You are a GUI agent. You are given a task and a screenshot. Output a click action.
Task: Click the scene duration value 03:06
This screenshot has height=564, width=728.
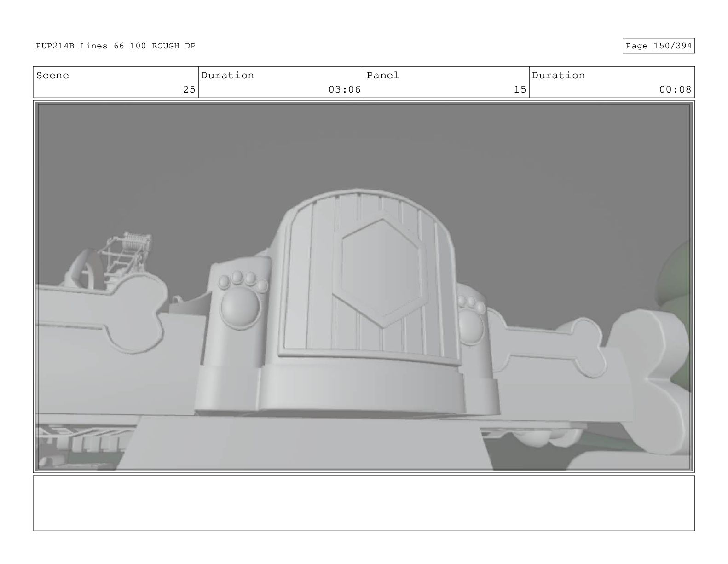pyautogui.click(x=344, y=89)
